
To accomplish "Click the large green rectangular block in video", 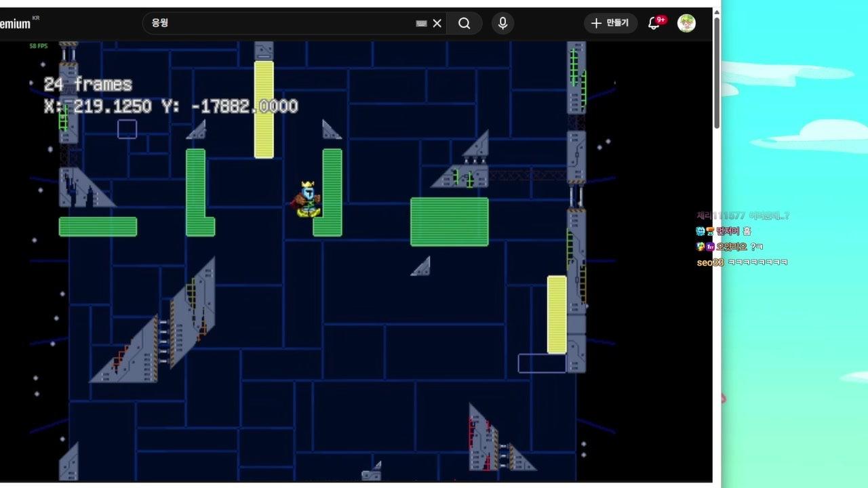I will pyautogui.click(x=449, y=222).
